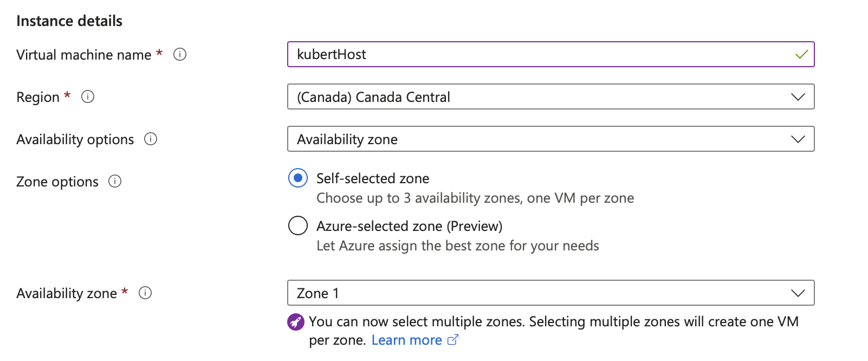Expand the Availability options dropdown
Viewport: 868px width, 361px height.
(550, 139)
